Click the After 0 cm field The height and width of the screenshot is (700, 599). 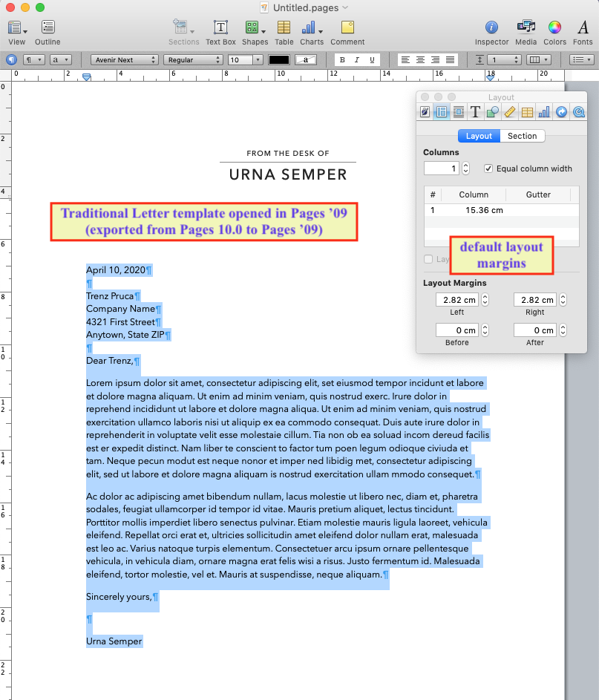[535, 330]
